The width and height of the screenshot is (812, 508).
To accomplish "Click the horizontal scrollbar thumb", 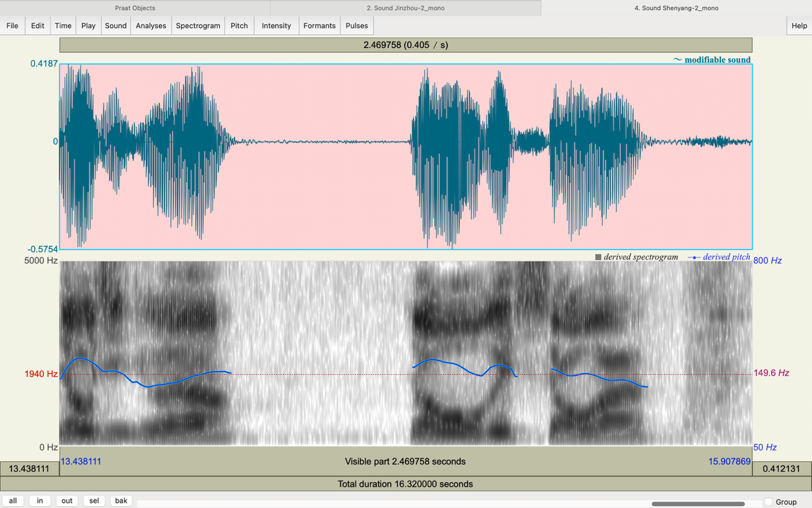I will click(x=698, y=504).
